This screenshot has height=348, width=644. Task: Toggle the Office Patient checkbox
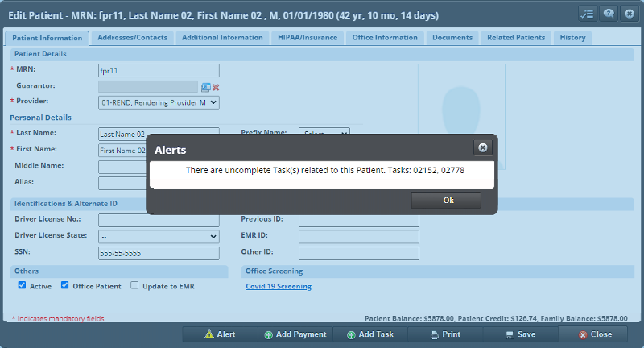click(66, 286)
